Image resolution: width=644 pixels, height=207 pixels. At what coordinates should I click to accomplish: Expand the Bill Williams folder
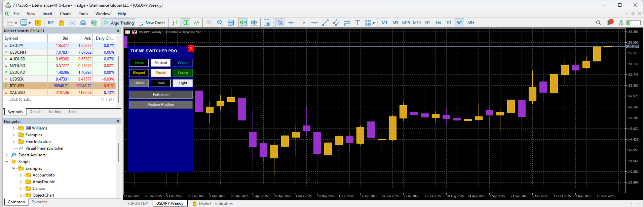pos(13,128)
